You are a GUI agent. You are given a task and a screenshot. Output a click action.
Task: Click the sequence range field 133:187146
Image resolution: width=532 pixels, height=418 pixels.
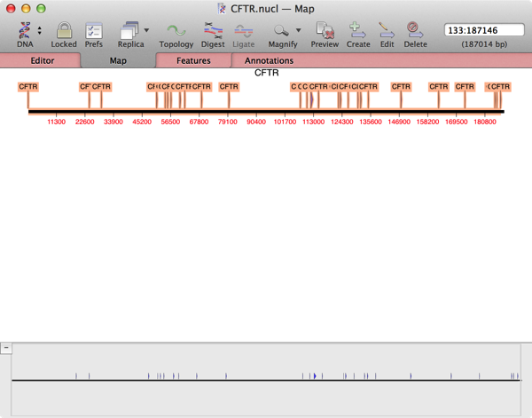(483, 30)
